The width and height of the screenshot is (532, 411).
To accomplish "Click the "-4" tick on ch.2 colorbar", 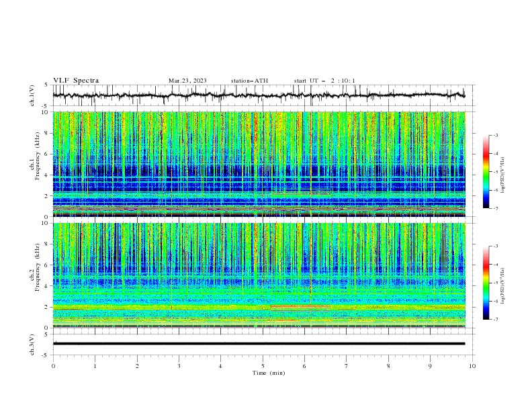I will coord(495,265).
